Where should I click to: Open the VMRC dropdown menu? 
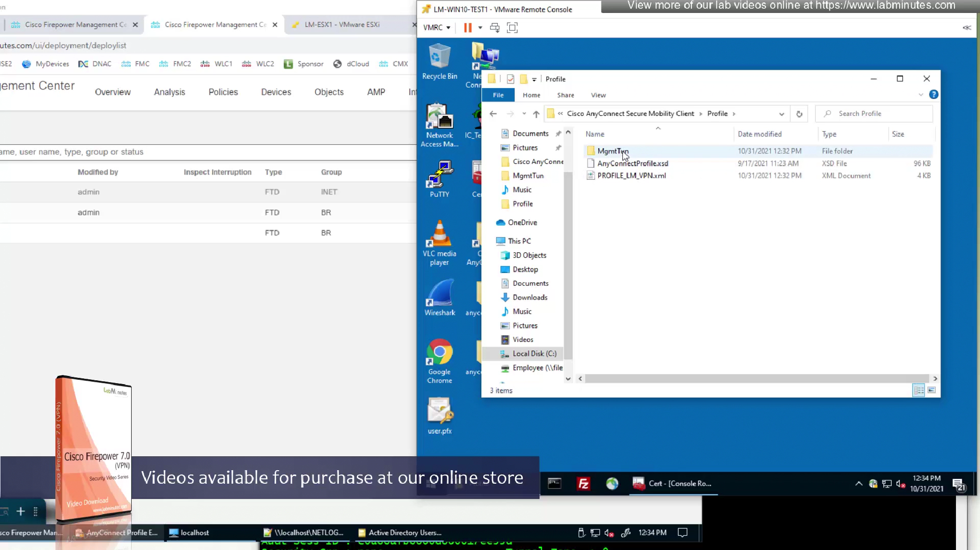pyautogui.click(x=437, y=28)
